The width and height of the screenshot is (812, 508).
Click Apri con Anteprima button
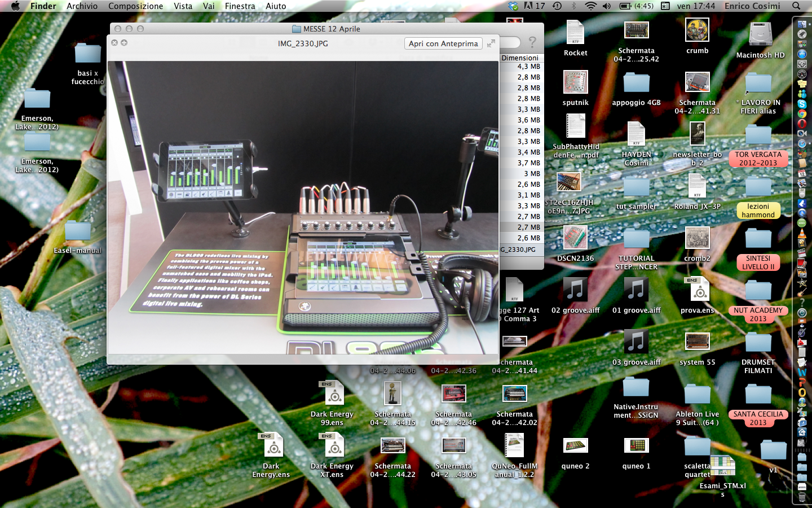pos(443,43)
